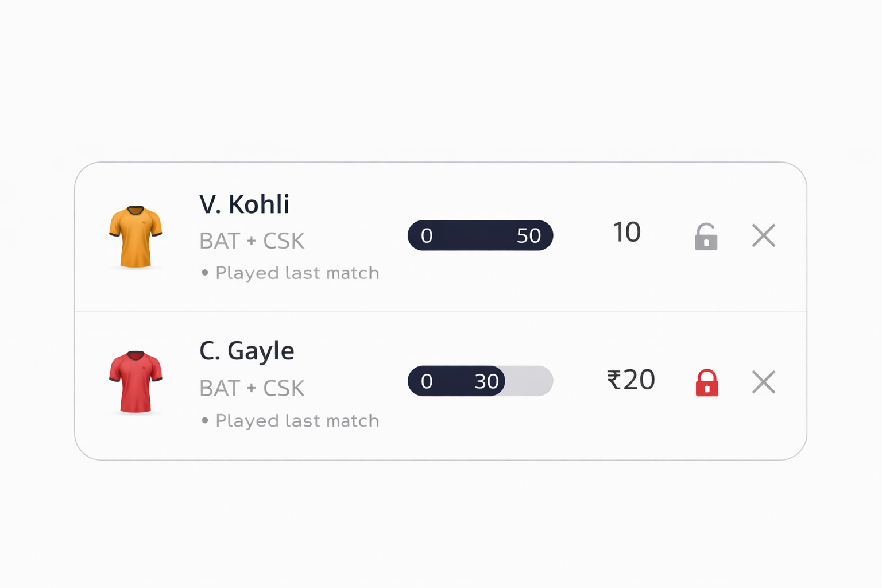Click the grey unfilled part of Gayle's slider
Viewport: 882px width, 588px height.
coord(529,381)
